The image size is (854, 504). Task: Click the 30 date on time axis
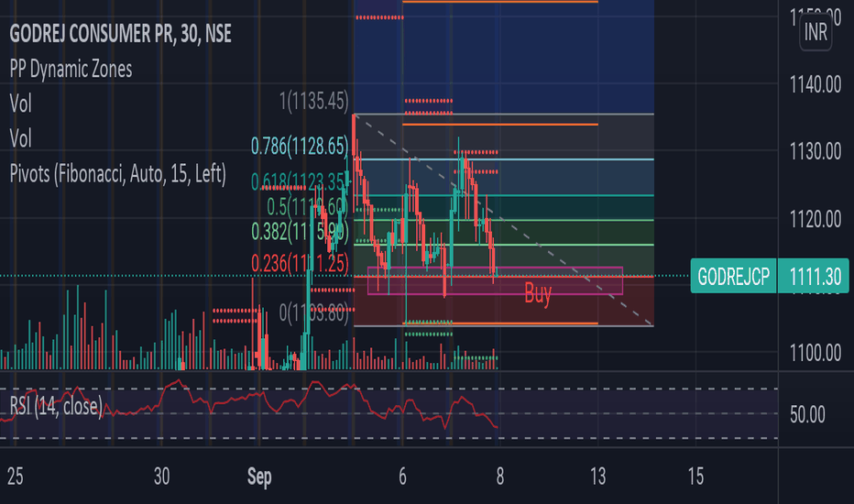click(x=162, y=477)
